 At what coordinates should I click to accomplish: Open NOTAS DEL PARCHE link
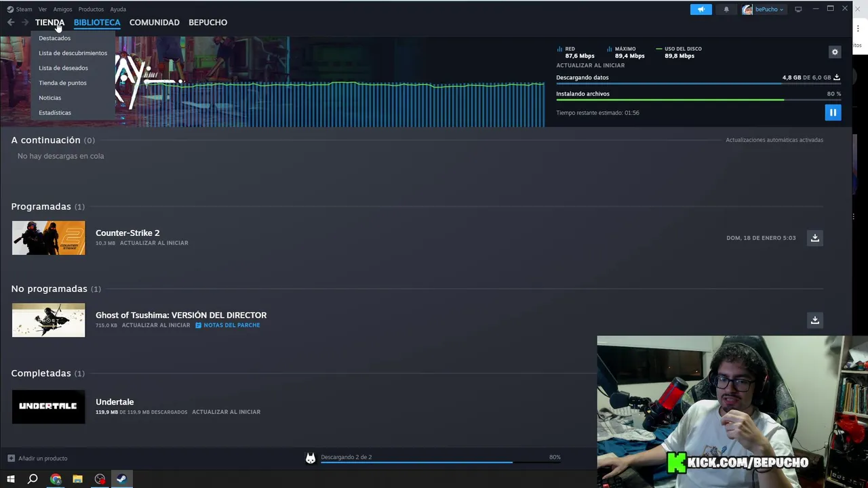pyautogui.click(x=228, y=325)
